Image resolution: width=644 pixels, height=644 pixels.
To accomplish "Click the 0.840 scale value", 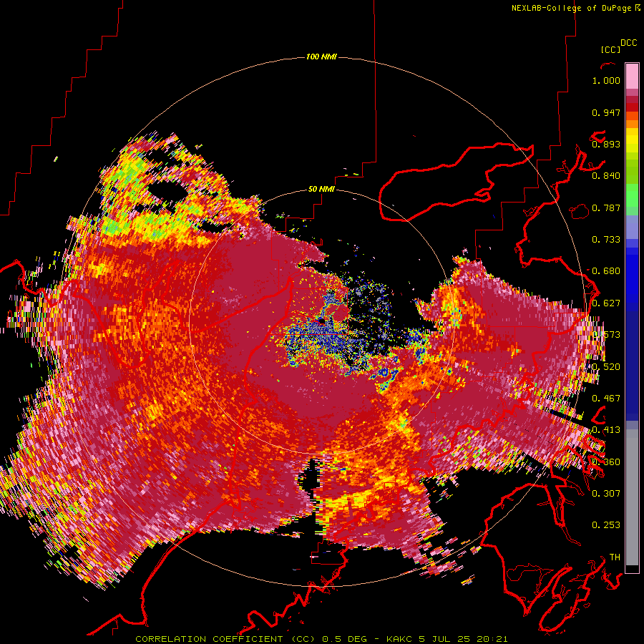I will coord(606,176).
